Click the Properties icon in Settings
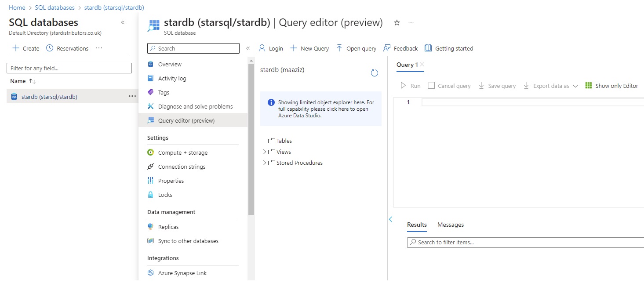This screenshot has height=283, width=644. point(151,181)
